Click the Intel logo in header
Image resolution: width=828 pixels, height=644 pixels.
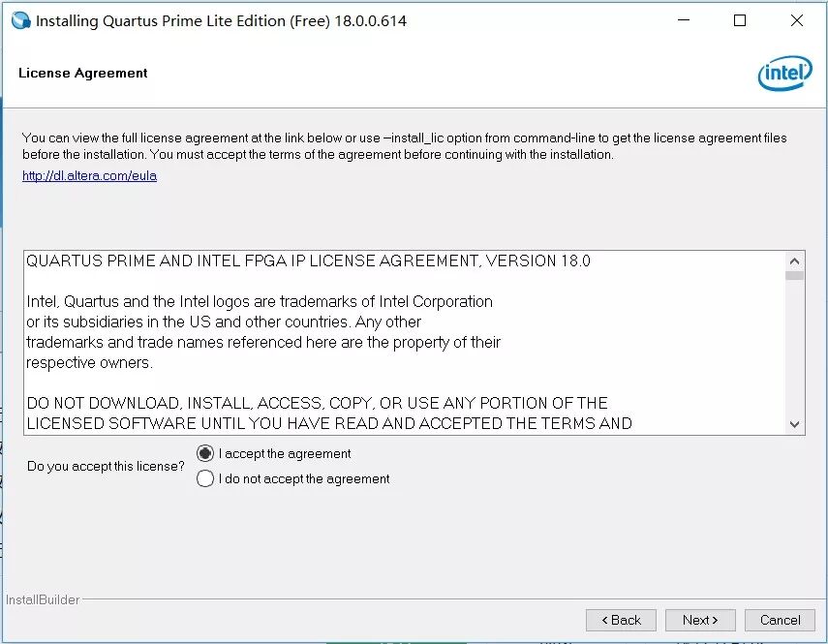coord(784,74)
